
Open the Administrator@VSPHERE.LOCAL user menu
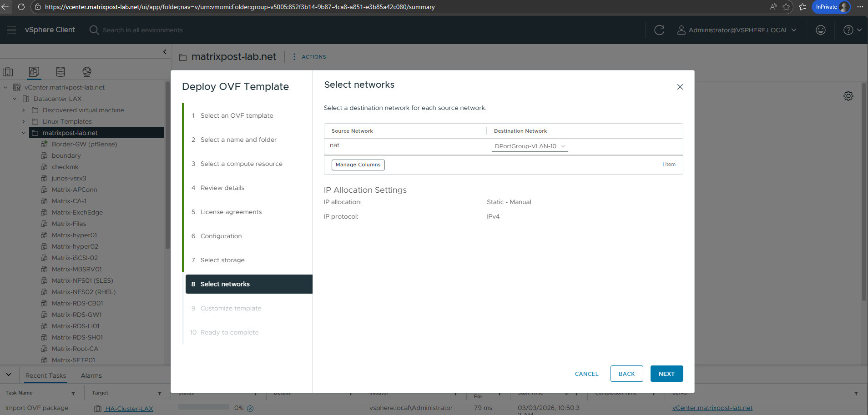click(737, 30)
